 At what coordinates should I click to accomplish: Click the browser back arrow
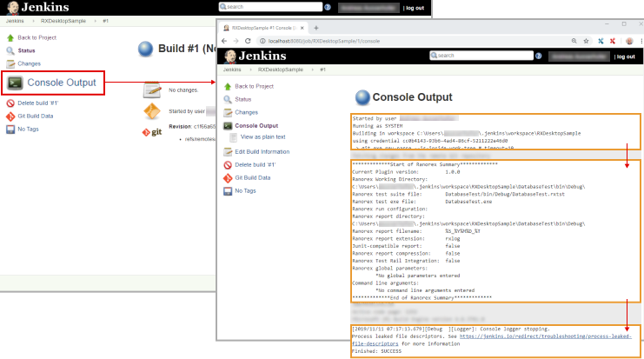(224, 41)
